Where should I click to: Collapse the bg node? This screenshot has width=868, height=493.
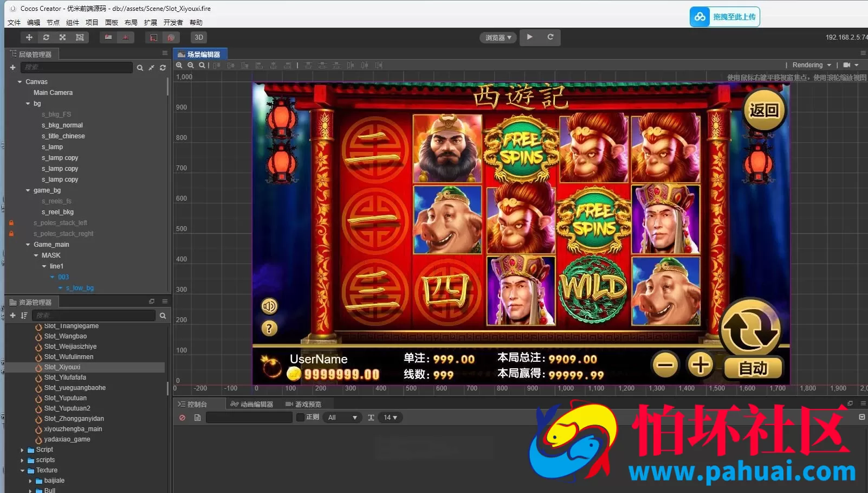click(x=28, y=104)
